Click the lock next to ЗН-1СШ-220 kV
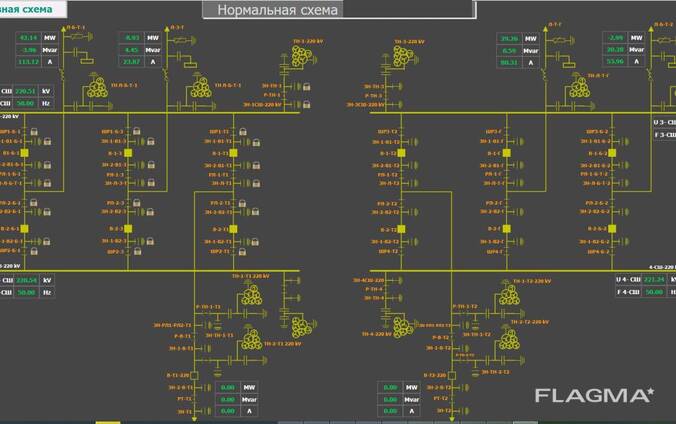676x424 pixels. tap(307, 104)
